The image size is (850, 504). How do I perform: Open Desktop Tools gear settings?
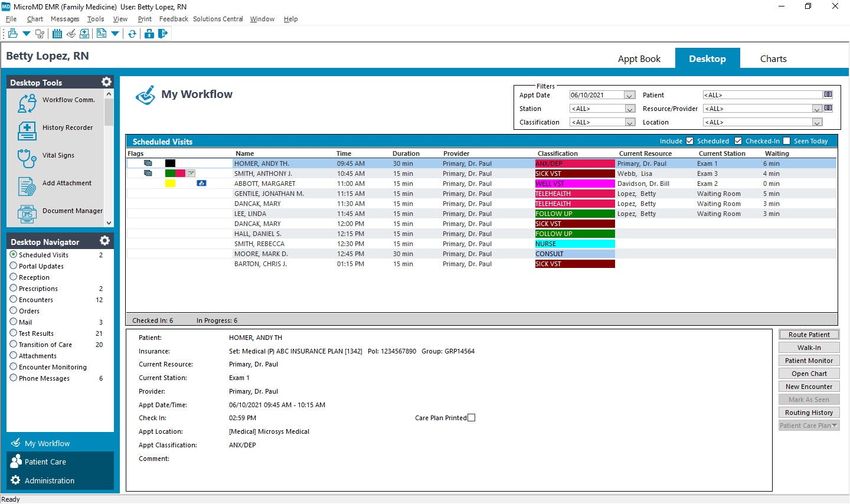(106, 82)
